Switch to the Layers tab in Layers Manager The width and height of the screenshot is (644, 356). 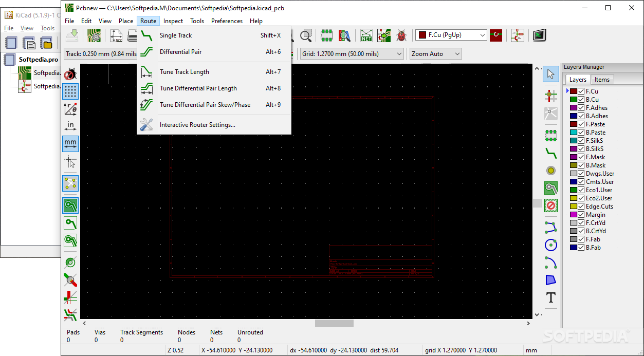coord(578,79)
